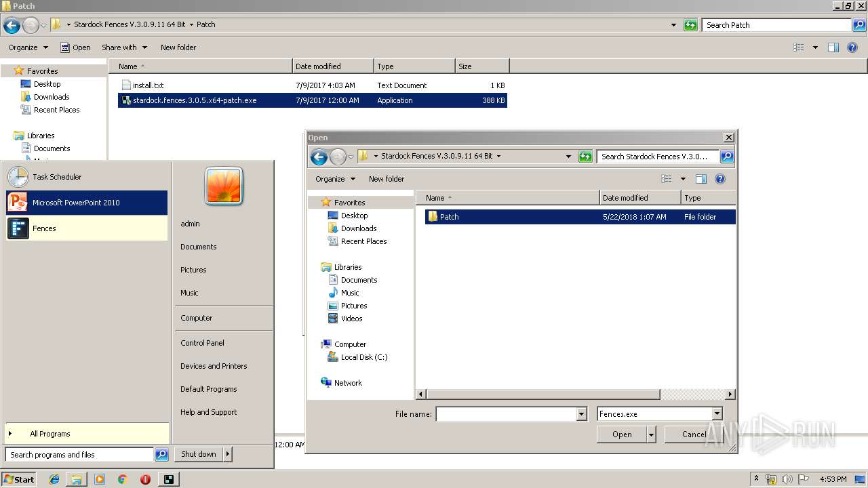Screen dimensions: 868x488
Task: Open Organize menu in Open dialog
Action: (x=336, y=179)
